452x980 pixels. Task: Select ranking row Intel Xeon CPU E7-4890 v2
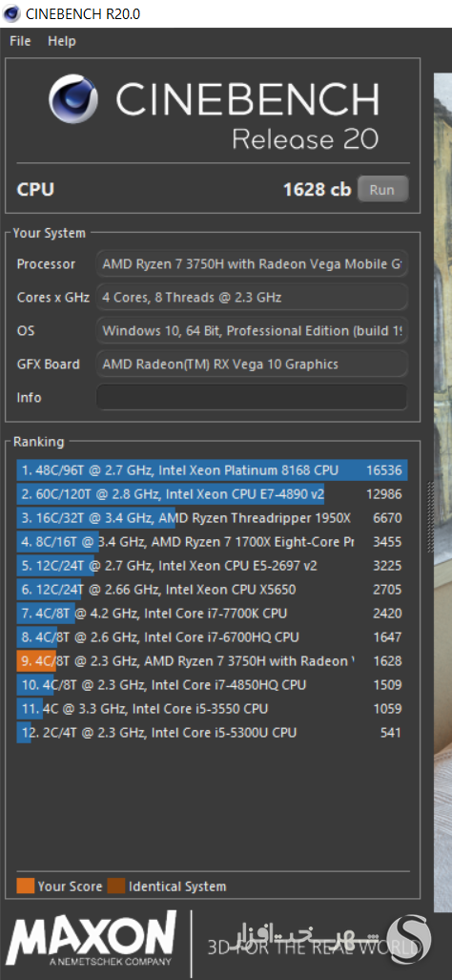click(x=213, y=494)
